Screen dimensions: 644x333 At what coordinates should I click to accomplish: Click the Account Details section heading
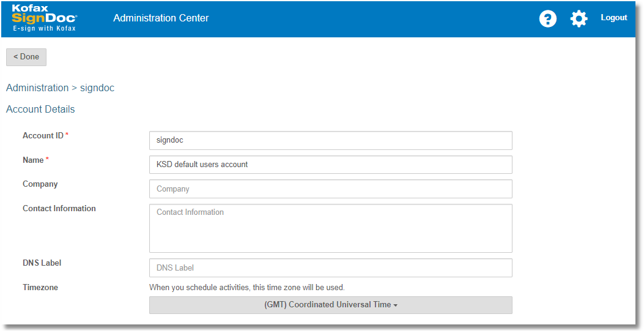(40, 109)
